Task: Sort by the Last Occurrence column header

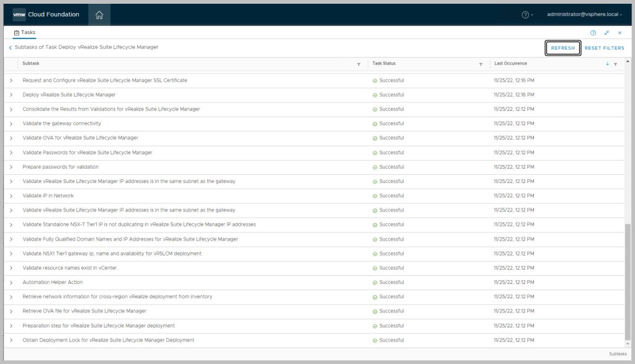Action: pos(510,63)
